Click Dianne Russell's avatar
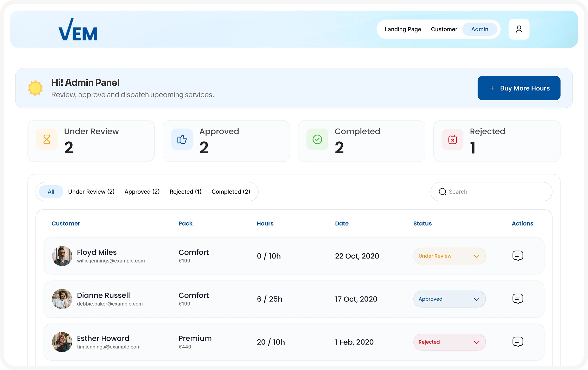The height and width of the screenshot is (370, 588). point(62,299)
